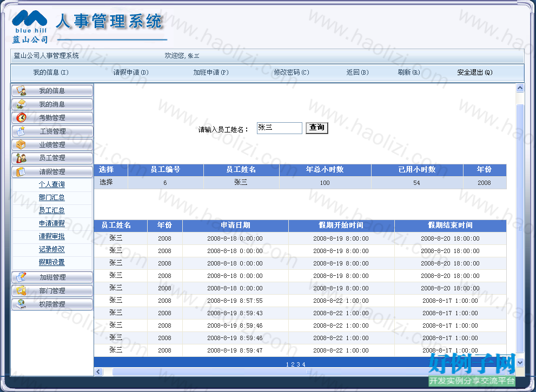The width and height of the screenshot is (536, 392).
Task: Open the 个人查询 link
Action: pyautogui.click(x=51, y=184)
